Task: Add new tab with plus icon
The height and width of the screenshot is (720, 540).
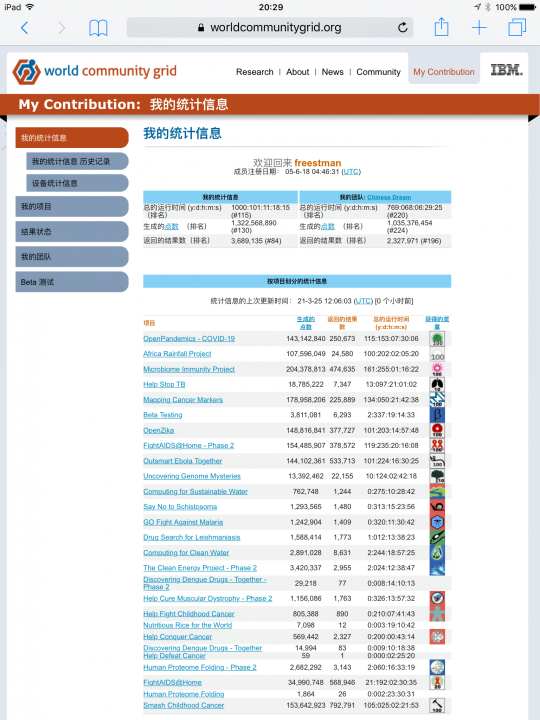Action: click(x=479, y=28)
